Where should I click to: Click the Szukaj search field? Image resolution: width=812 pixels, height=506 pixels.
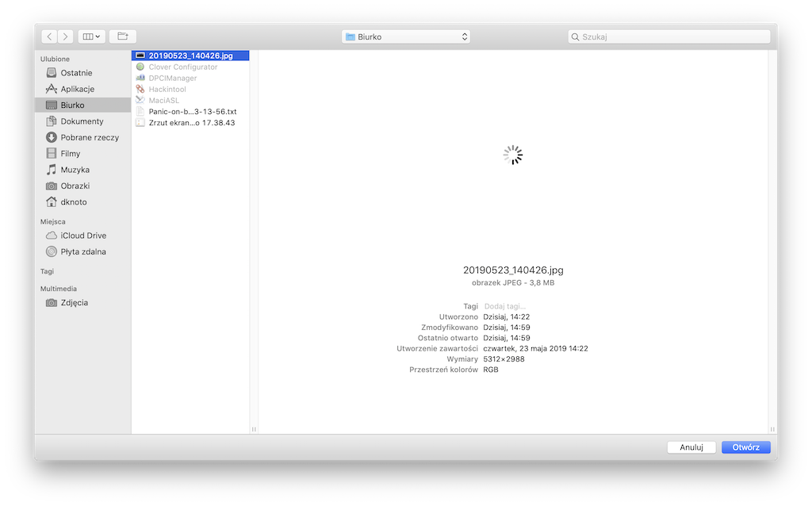coord(668,36)
